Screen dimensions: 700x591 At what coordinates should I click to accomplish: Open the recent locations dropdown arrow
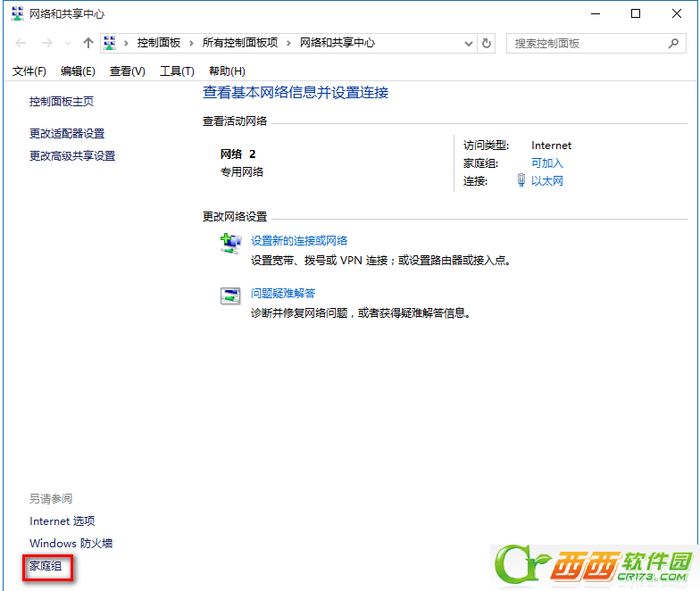(68, 43)
